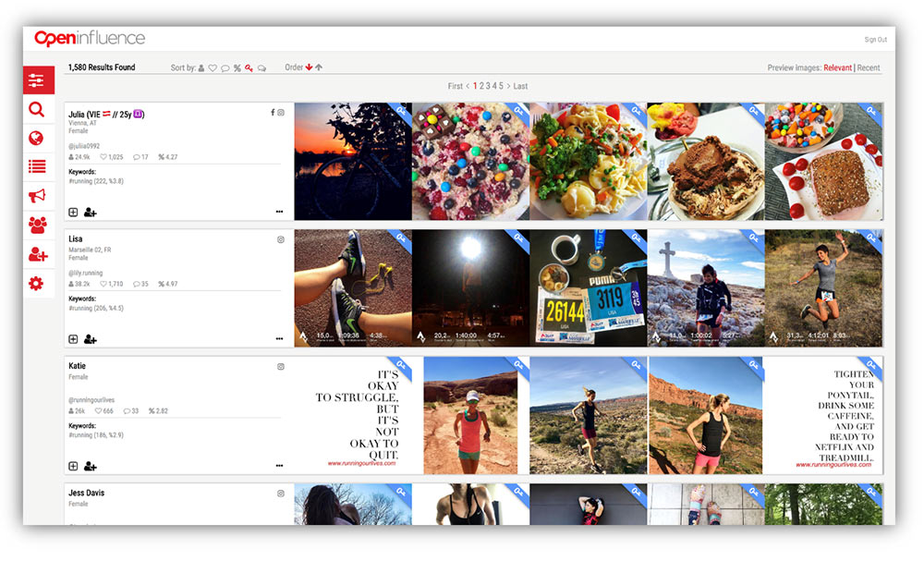
Task: Go to results page 5
Action: pos(501,86)
